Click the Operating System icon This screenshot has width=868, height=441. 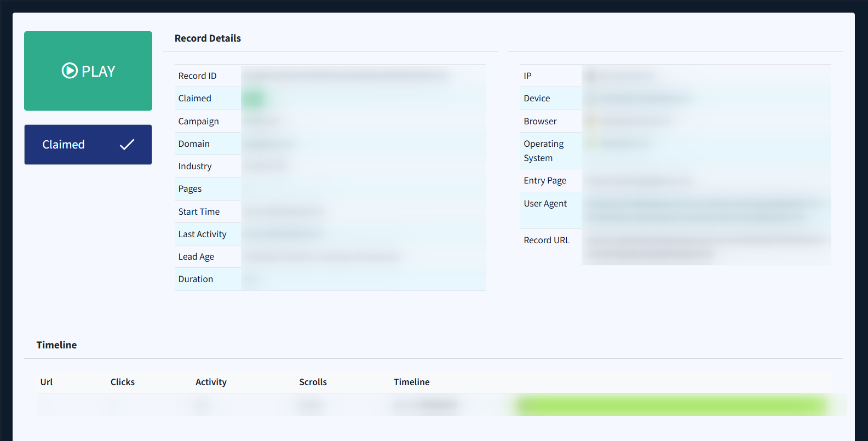tap(591, 144)
